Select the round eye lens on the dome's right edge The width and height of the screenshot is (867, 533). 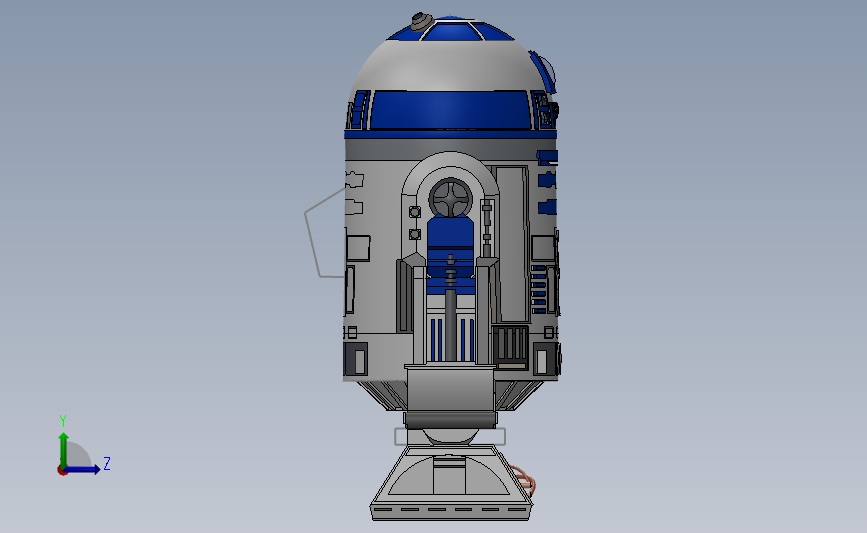546,72
